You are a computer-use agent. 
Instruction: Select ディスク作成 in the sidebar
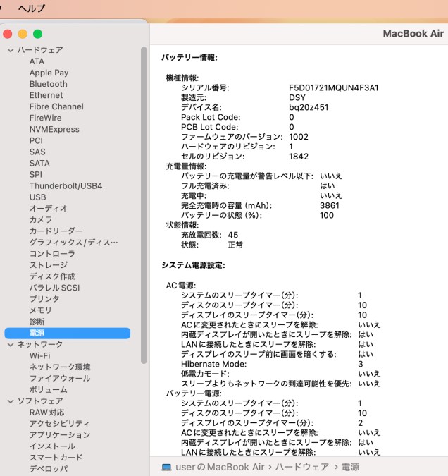click(x=52, y=276)
